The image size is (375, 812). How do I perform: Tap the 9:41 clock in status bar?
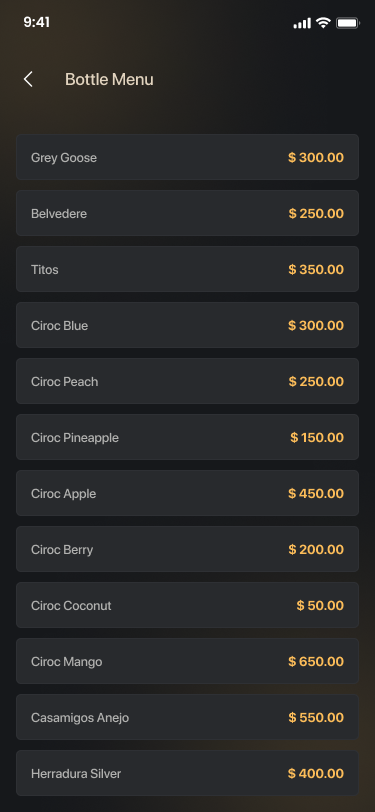coord(36,22)
